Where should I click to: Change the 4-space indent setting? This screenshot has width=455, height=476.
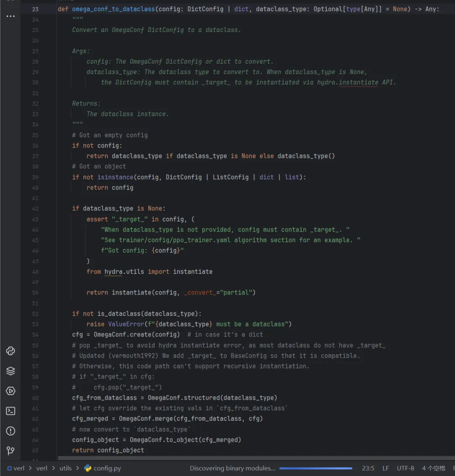pyautogui.click(x=434, y=468)
